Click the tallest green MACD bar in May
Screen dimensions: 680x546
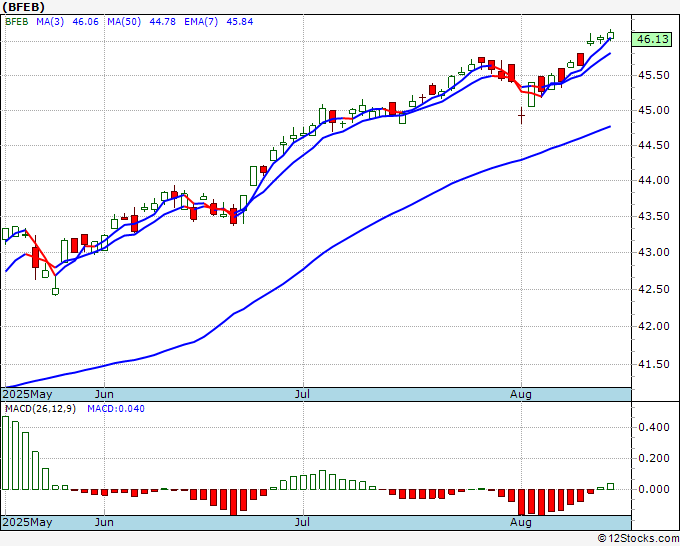(6, 453)
